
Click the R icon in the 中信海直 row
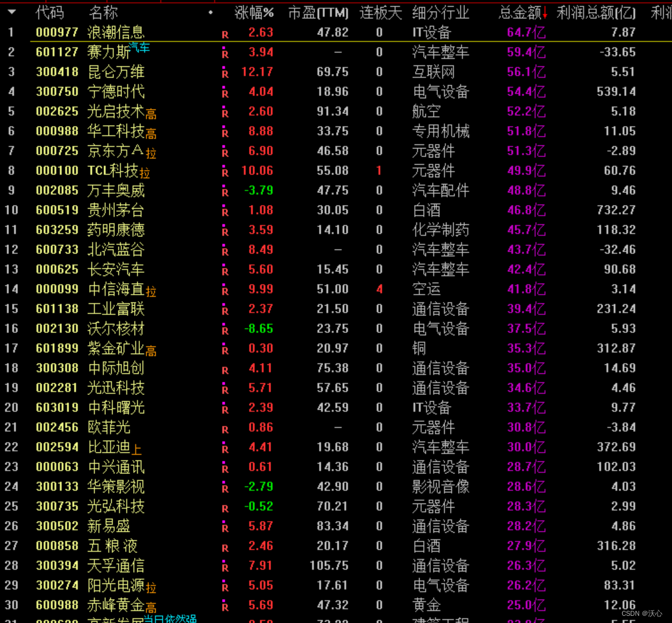(225, 290)
